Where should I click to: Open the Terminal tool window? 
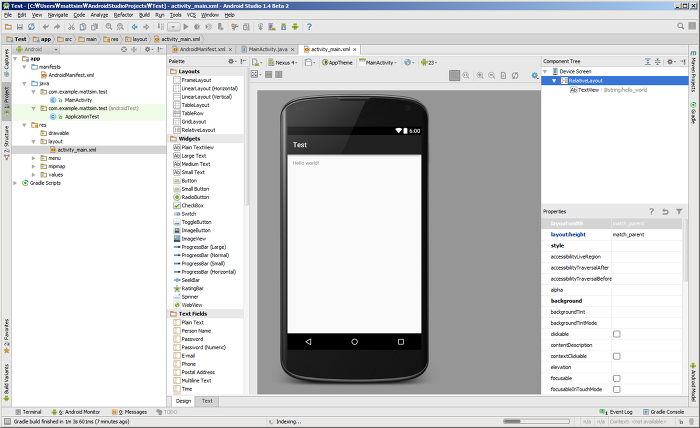(x=28, y=412)
